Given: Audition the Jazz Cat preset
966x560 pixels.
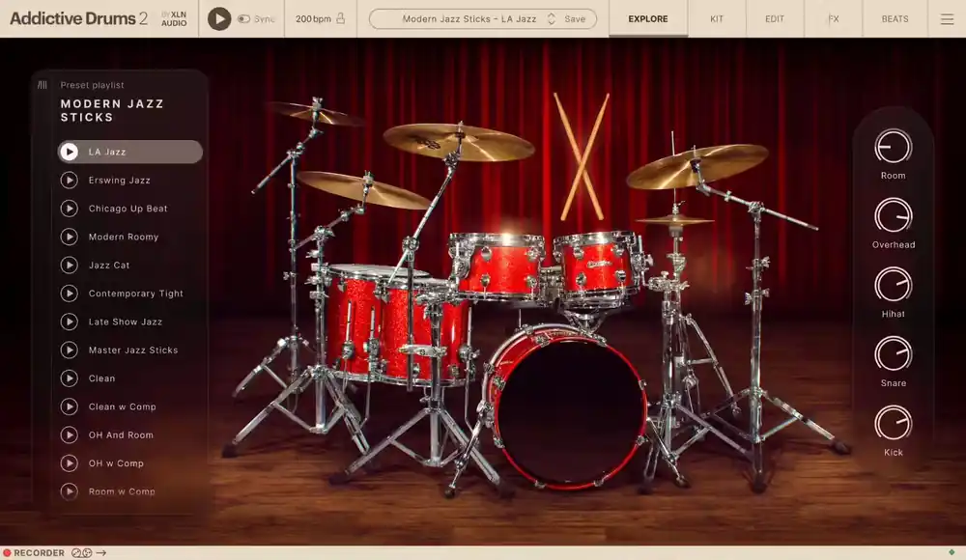Looking at the screenshot, I should (69, 265).
